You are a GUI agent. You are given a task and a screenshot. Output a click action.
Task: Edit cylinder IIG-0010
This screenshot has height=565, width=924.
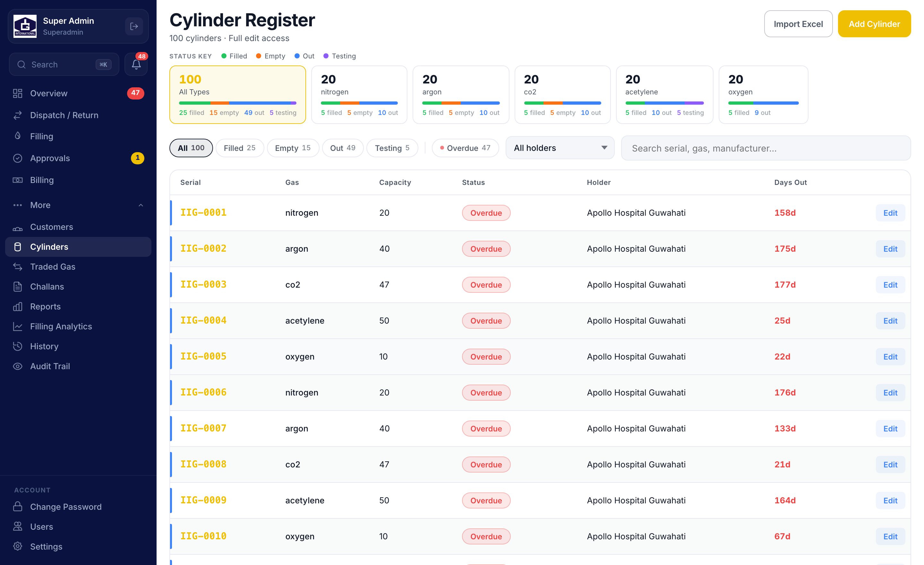point(890,536)
